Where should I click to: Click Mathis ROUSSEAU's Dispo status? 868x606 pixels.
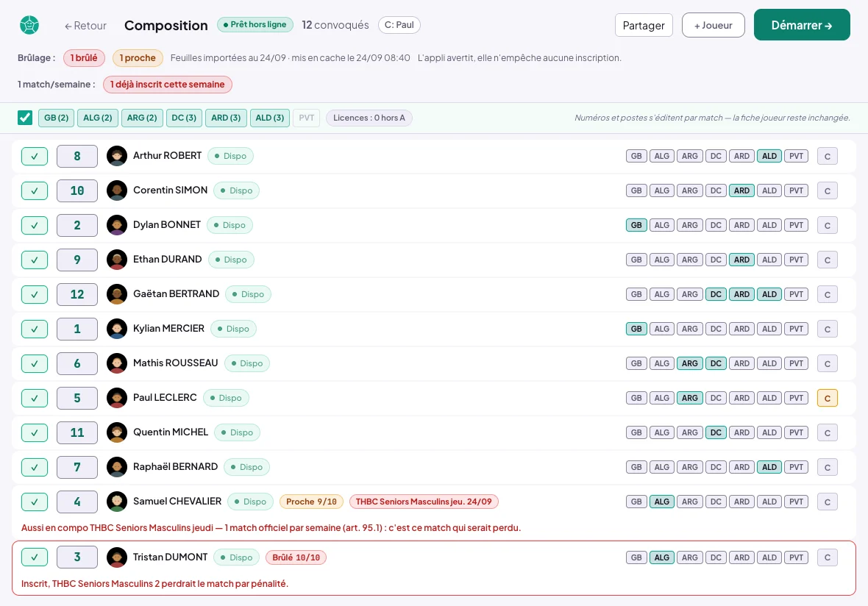coord(246,363)
